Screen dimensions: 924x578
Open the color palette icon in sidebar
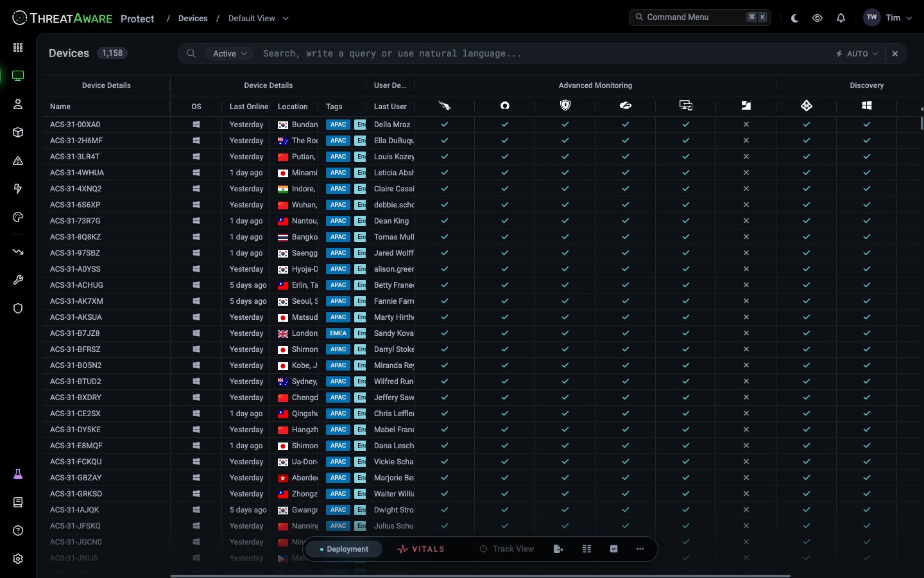tap(18, 217)
